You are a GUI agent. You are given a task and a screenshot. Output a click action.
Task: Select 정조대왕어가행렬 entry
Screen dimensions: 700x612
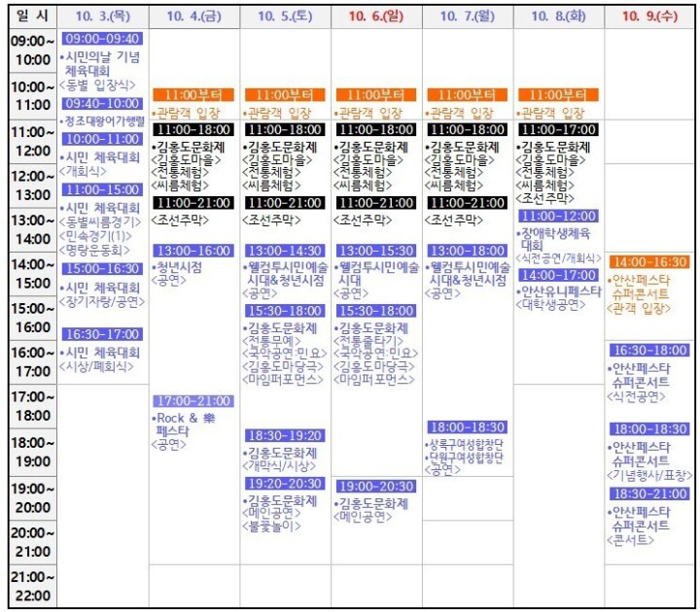pyautogui.click(x=103, y=120)
